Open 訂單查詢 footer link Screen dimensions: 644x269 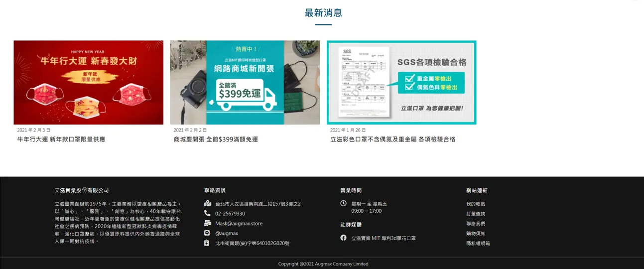click(x=476, y=214)
